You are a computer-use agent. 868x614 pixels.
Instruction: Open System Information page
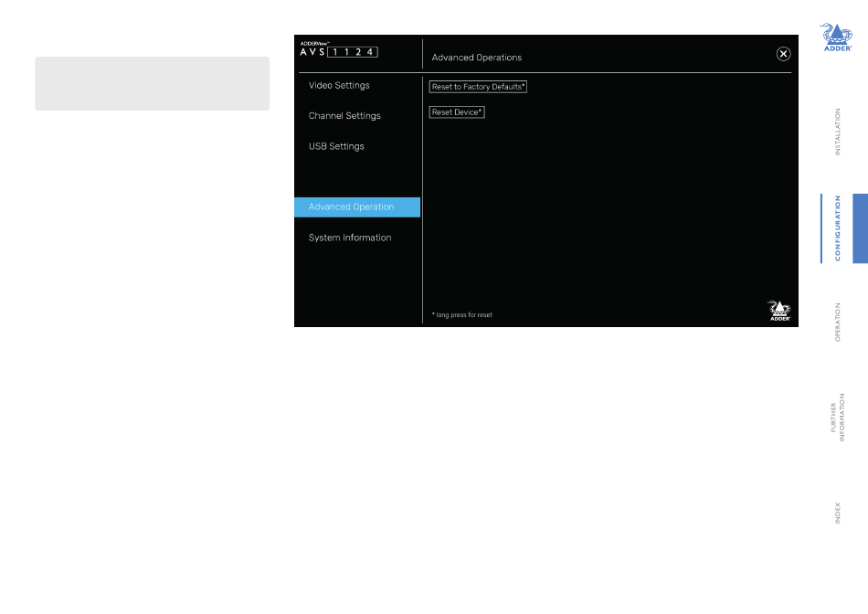click(350, 238)
